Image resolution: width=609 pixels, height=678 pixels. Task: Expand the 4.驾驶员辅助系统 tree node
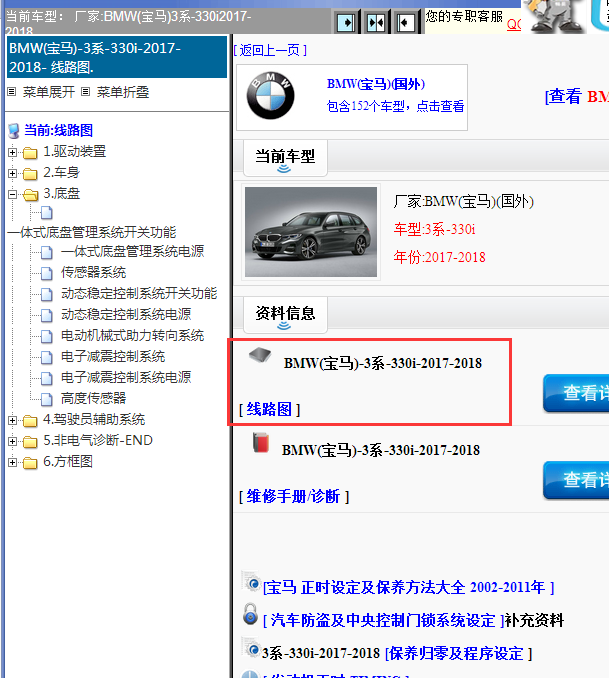click(13, 420)
